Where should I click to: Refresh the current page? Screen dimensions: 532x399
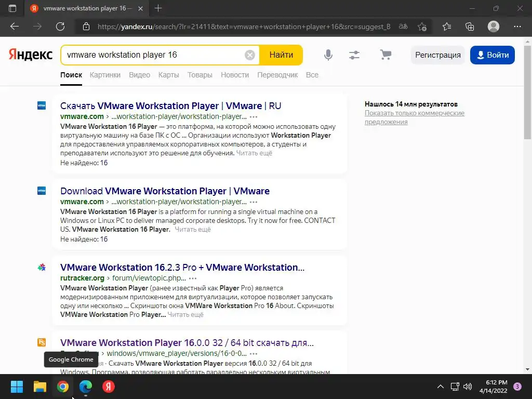[x=60, y=26]
